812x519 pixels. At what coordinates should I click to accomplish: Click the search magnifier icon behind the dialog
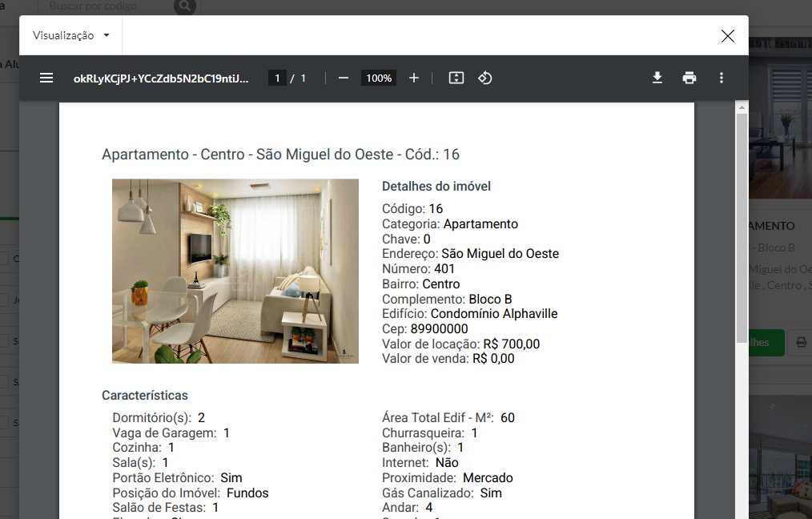tap(185, 6)
